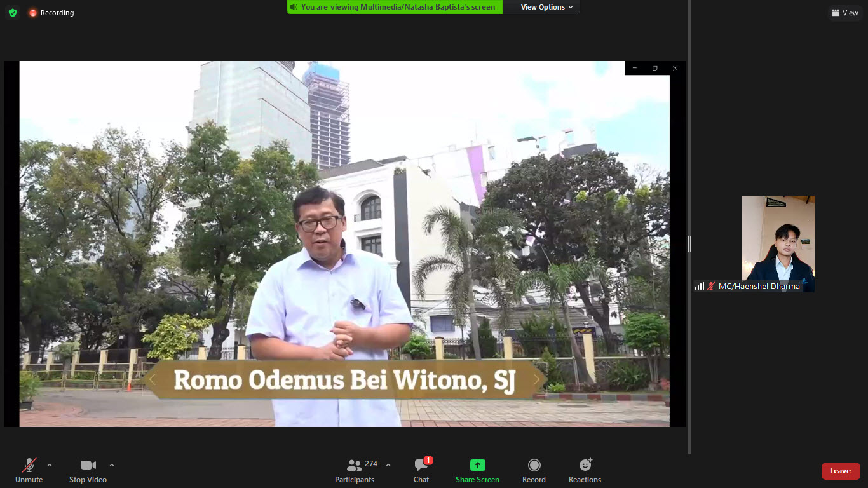Click the Natasha Baptista screen sharing banner

[x=394, y=7]
